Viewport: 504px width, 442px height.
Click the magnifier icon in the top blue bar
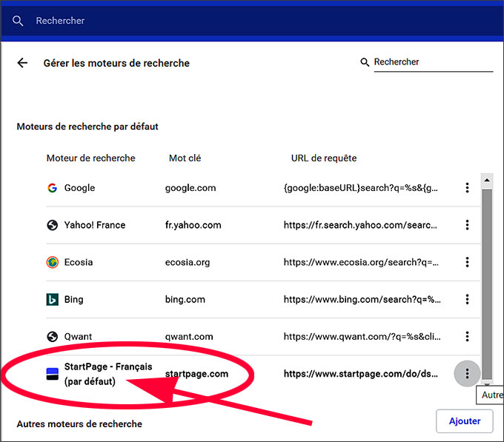pos(18,21)
